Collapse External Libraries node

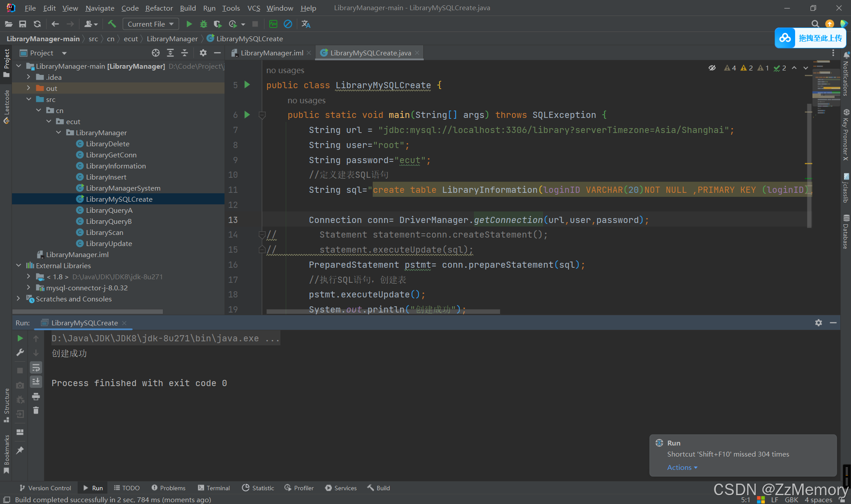[19, 266]
